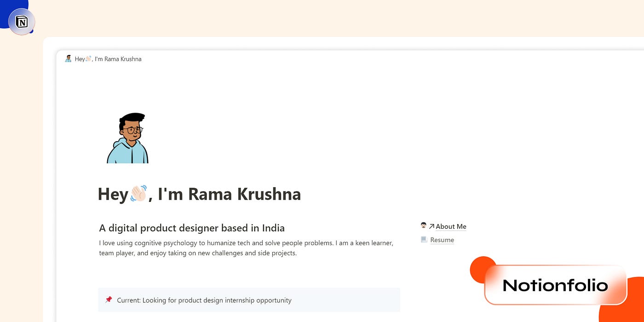Open the Resume page link
Viewport: 644px width, 322px height.
coord(442,240)
